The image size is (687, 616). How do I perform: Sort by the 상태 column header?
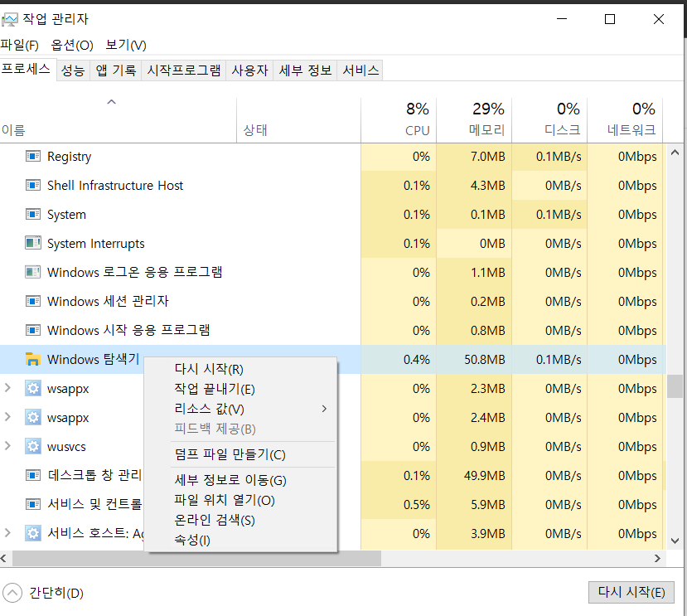[299, 120]
